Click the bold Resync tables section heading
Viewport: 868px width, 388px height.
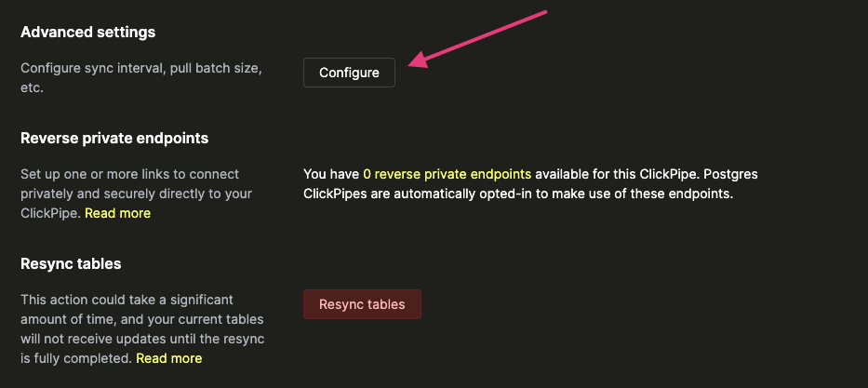(71, 263)
